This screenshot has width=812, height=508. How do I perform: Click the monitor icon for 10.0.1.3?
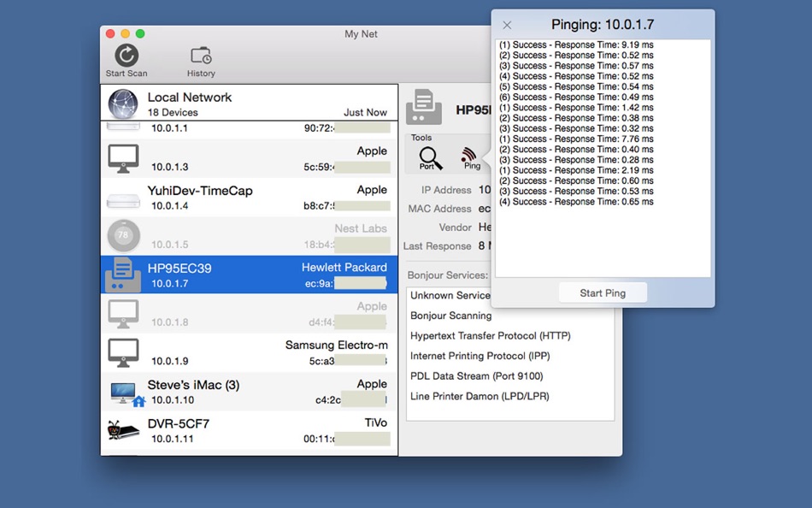(x=123, y=158)
